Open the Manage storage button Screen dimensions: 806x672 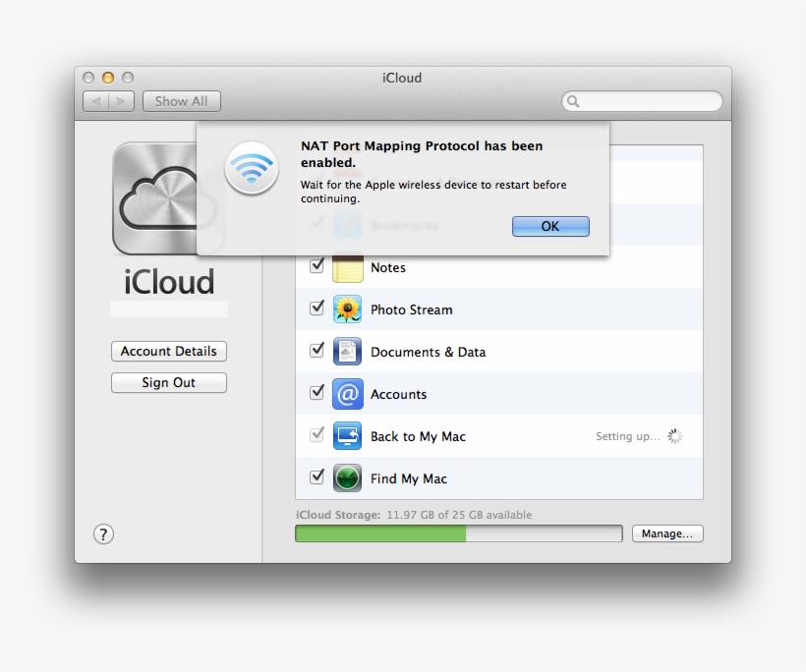[667, 533]
